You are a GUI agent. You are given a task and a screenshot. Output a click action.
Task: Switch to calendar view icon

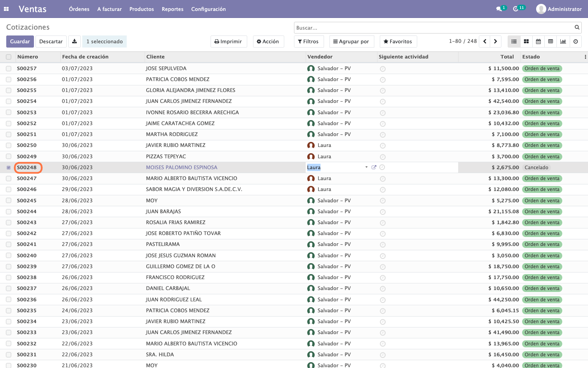(538, 41)
